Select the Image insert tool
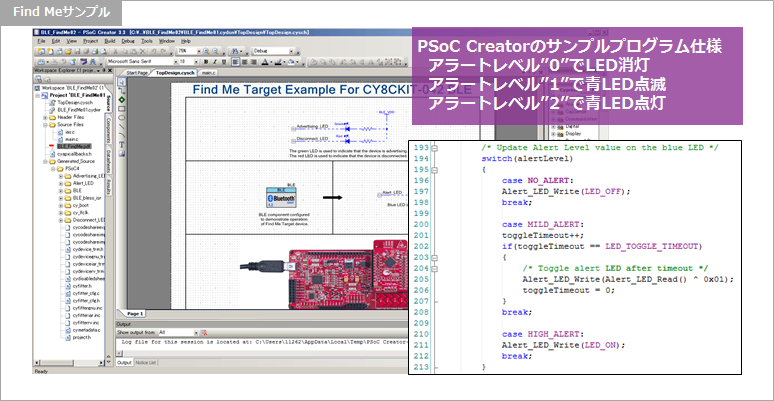The image size is (774, 401). [x=121, y=154]
